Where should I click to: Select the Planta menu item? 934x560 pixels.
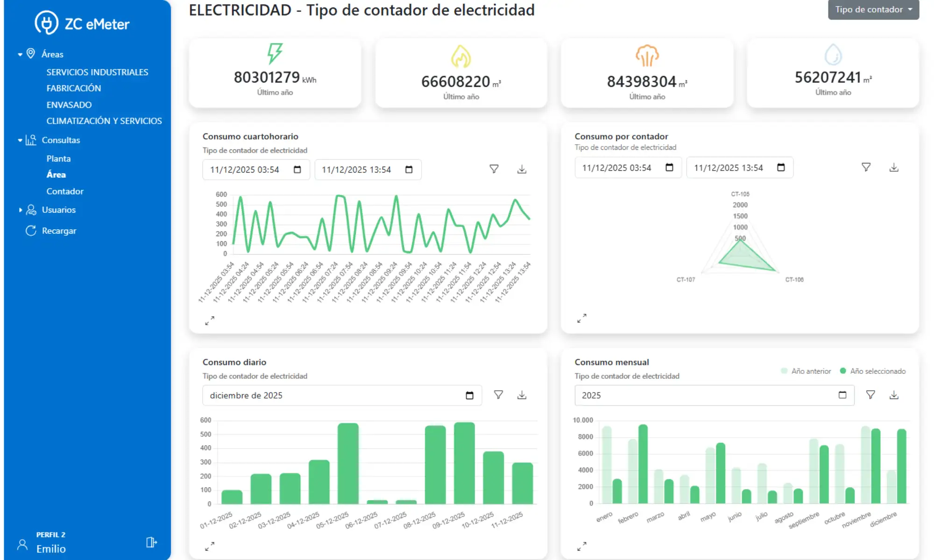pyautogui.click(x=58, y=159)
